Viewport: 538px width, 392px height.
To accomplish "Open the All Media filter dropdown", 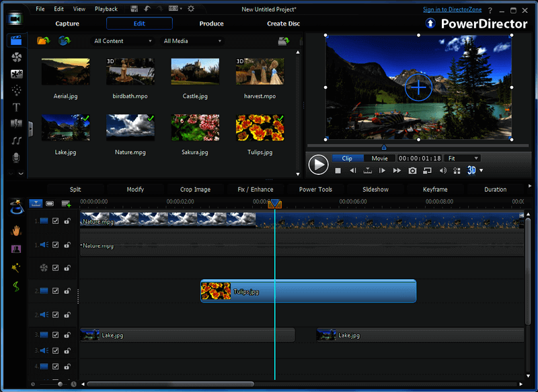I will [192, 41].
